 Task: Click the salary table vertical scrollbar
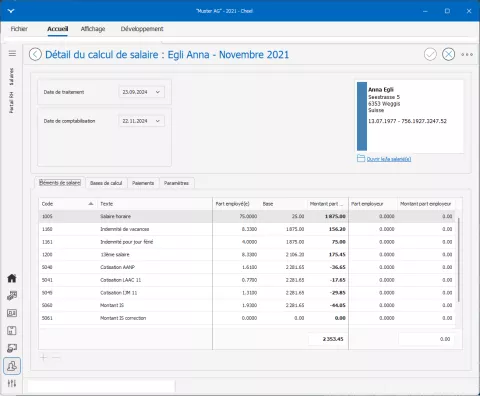459,260
